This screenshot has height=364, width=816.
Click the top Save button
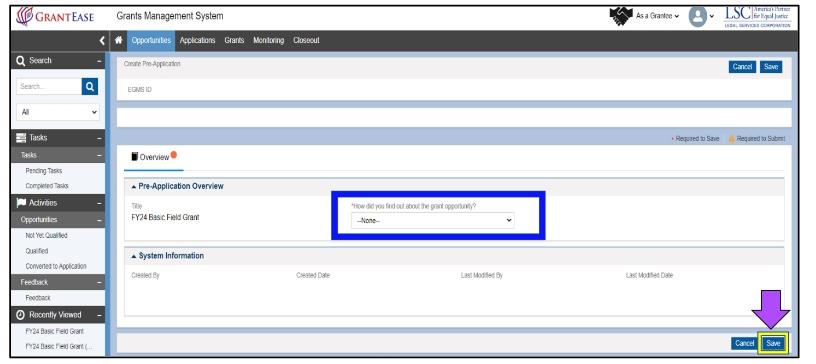click(x=771, y=67)
